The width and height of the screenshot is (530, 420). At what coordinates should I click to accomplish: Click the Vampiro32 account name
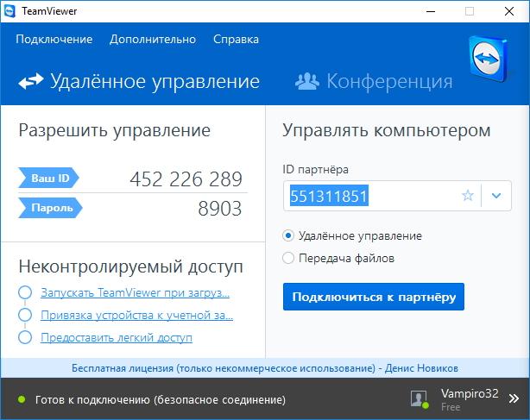[470, 393]
